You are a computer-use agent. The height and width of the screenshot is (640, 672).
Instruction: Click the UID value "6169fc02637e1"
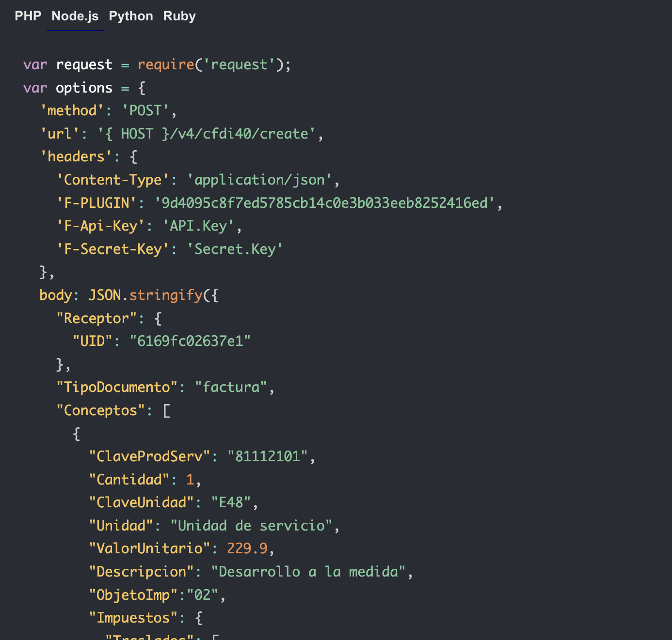click(x=190, y=341)
